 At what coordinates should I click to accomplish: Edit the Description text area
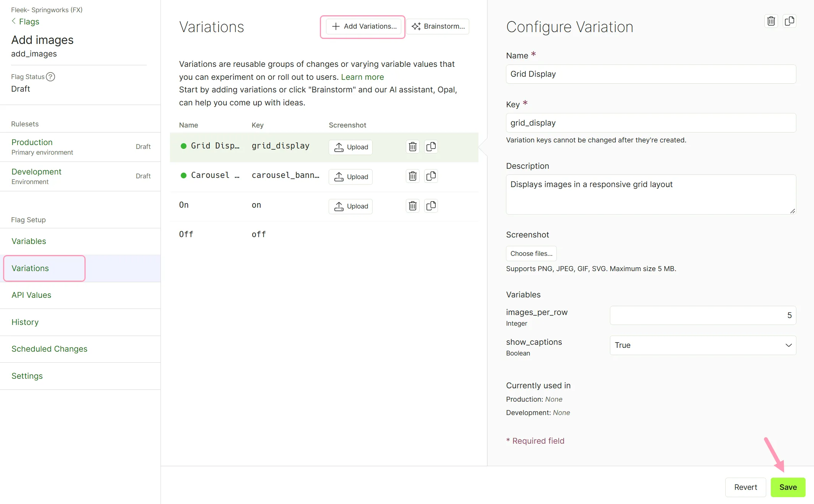(x=651, y=194)
